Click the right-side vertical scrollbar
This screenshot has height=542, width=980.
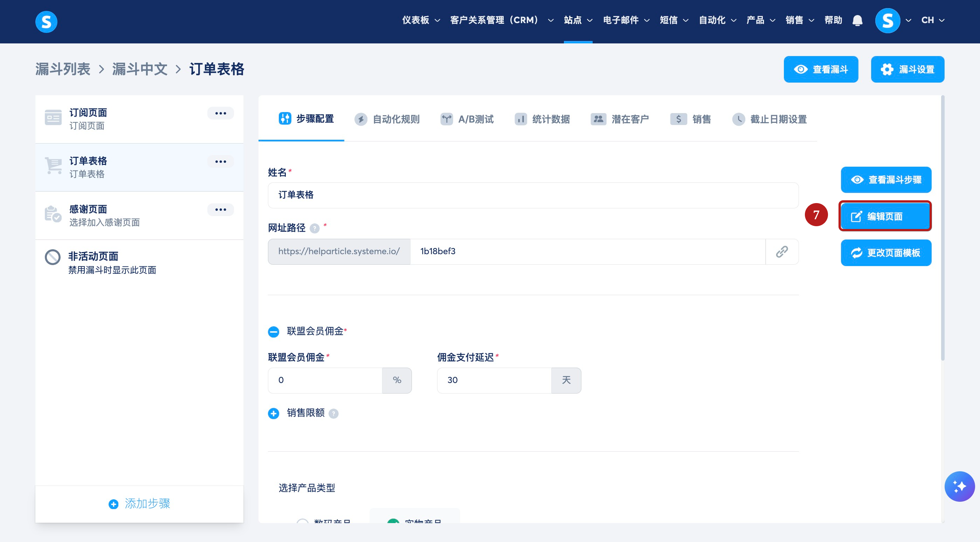942,228
